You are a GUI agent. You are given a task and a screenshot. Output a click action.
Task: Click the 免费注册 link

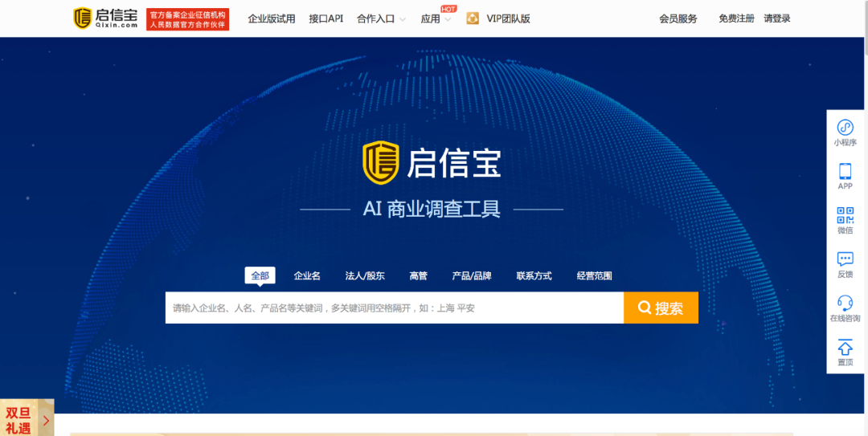[x=736, y=18]
